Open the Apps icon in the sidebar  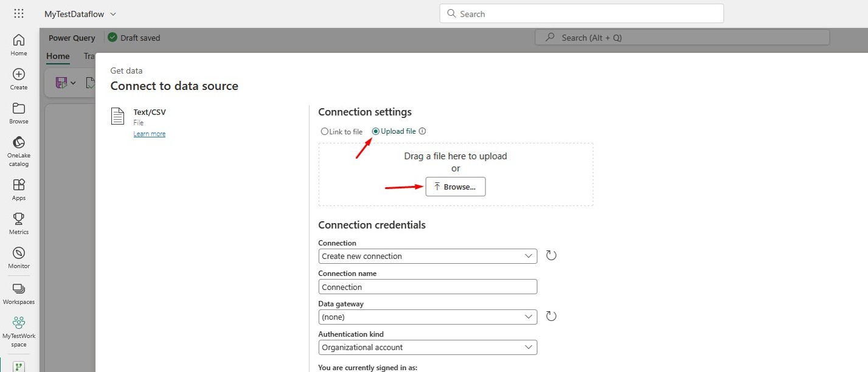coord(19,190)
